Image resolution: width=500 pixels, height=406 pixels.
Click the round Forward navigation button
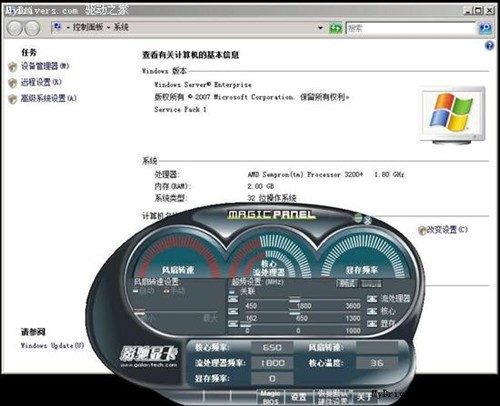pyautogui.click(x=32, y=28)
